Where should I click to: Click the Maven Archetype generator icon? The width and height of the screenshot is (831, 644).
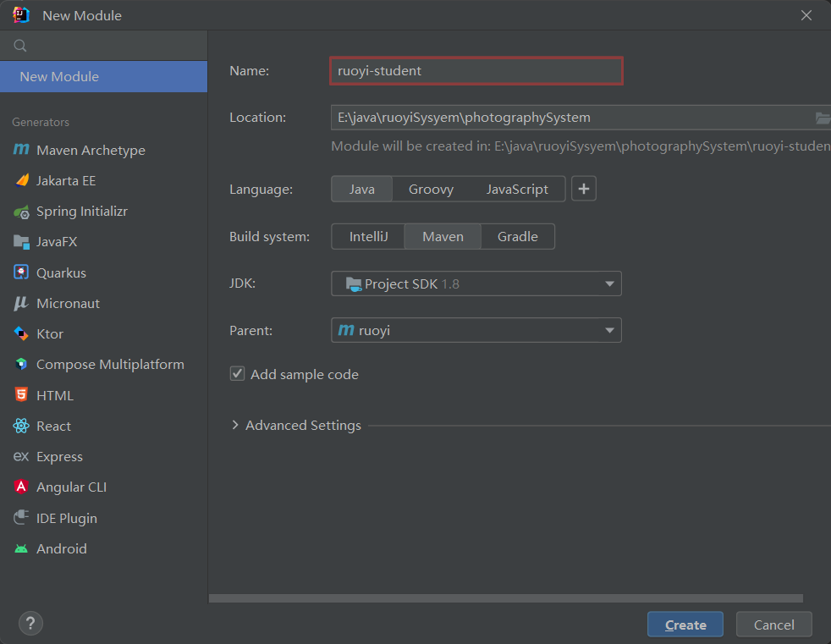(21, 150)
